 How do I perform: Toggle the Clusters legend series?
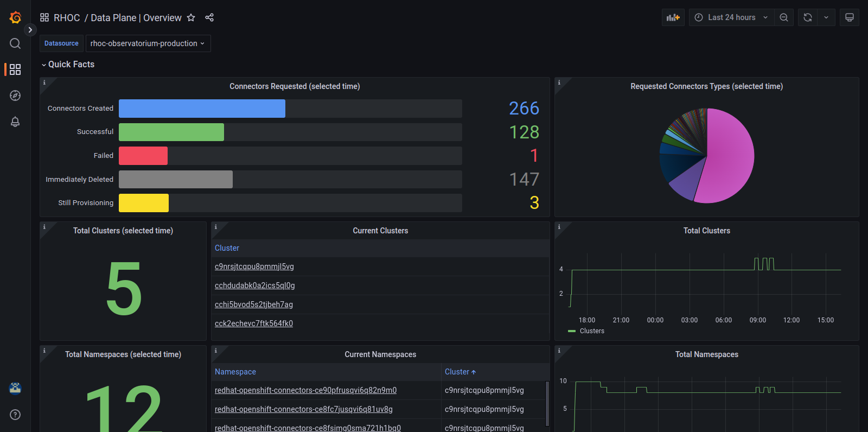591,331
